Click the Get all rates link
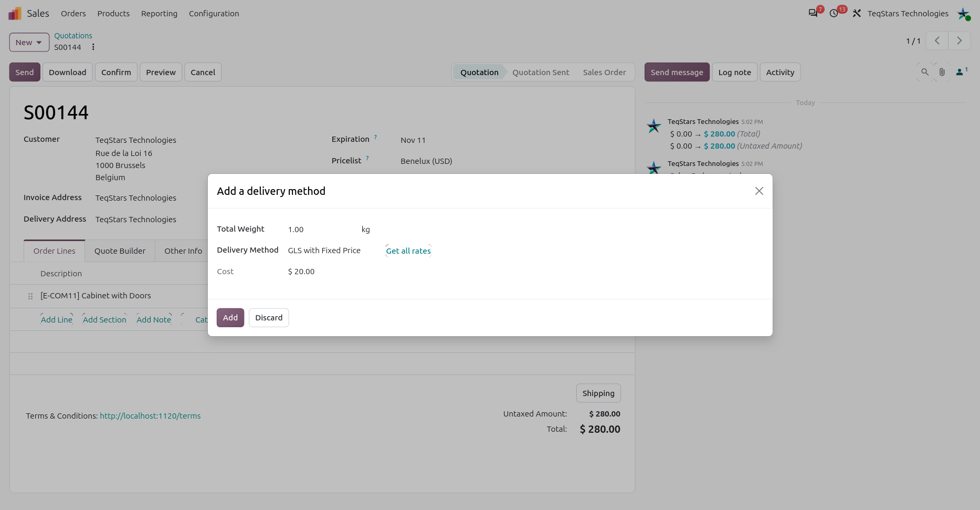The height and width of the screenshot is (510, 980). point(408,251)
